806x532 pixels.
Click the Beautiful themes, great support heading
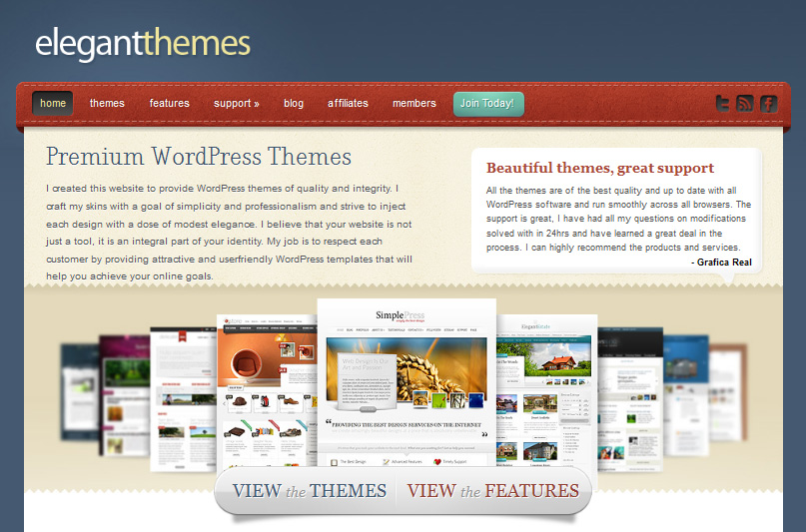coord(600,168)
